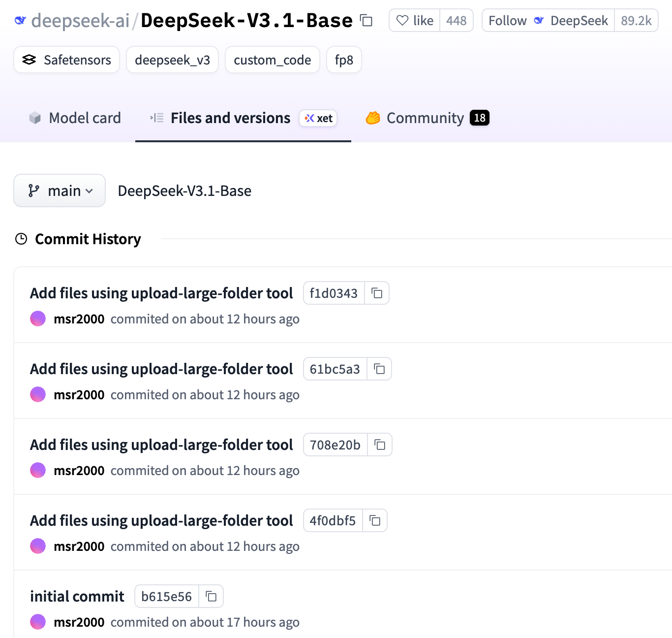Select the Files and versions tab
Viewport: 672px width, 638px height.
pos(230,118)
